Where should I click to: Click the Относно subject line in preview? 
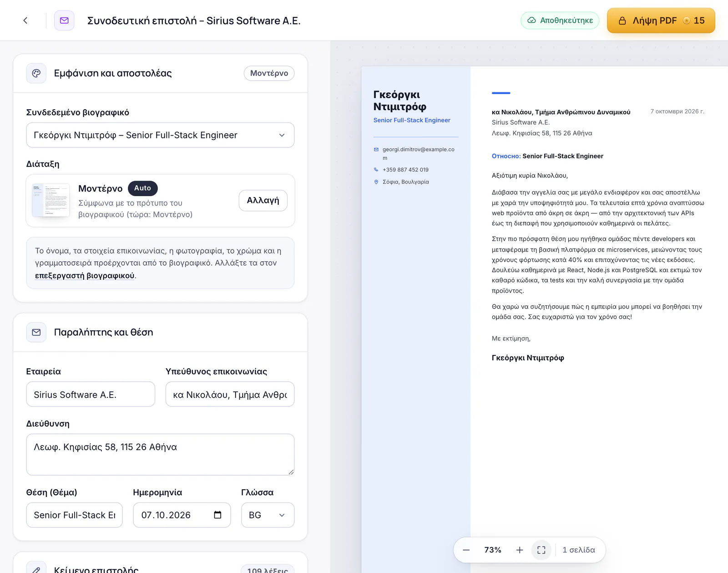(547, 156)
